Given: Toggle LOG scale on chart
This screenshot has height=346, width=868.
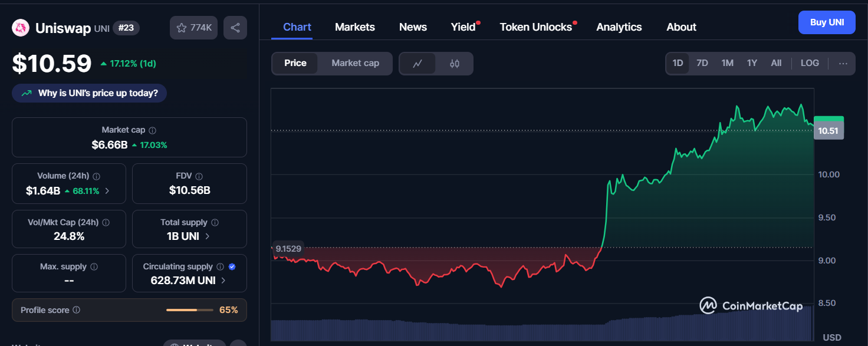Looking at the screenshot, I should 810,63.
